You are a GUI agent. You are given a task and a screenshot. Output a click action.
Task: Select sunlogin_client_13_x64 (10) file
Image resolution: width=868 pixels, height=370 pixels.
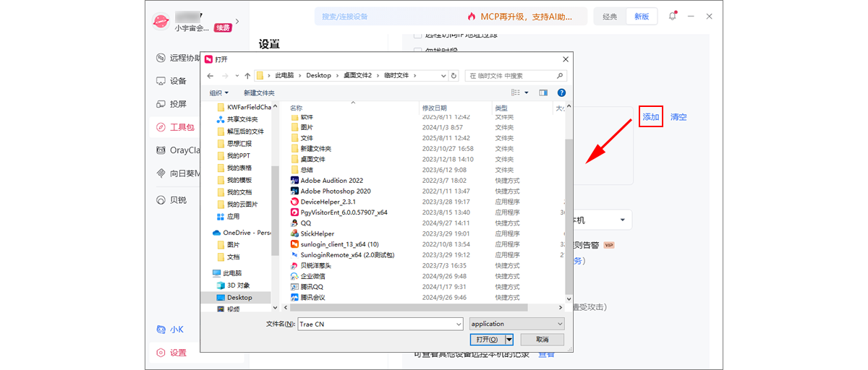coord(334,244)
